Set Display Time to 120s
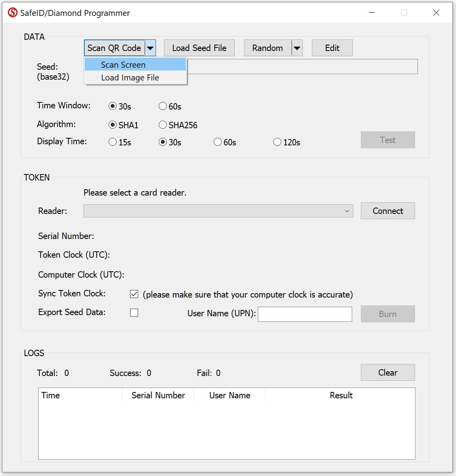The image size is (456, 476). 277,142
